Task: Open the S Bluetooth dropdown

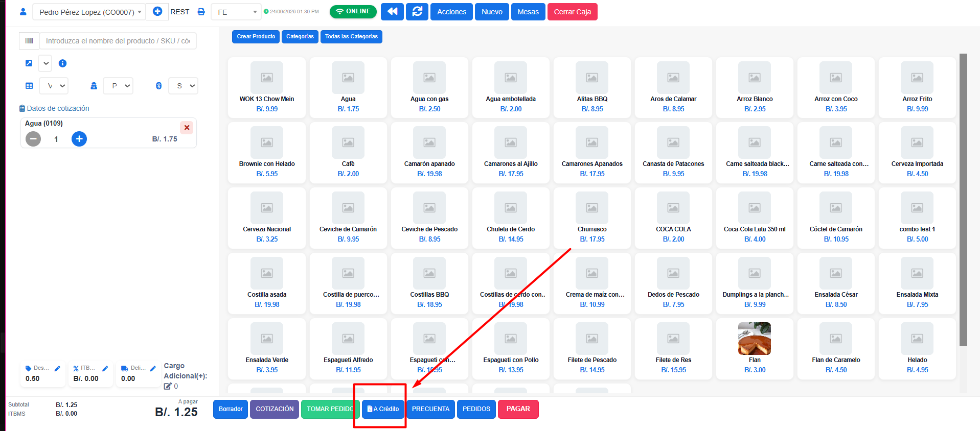Action: pos(184,86)
